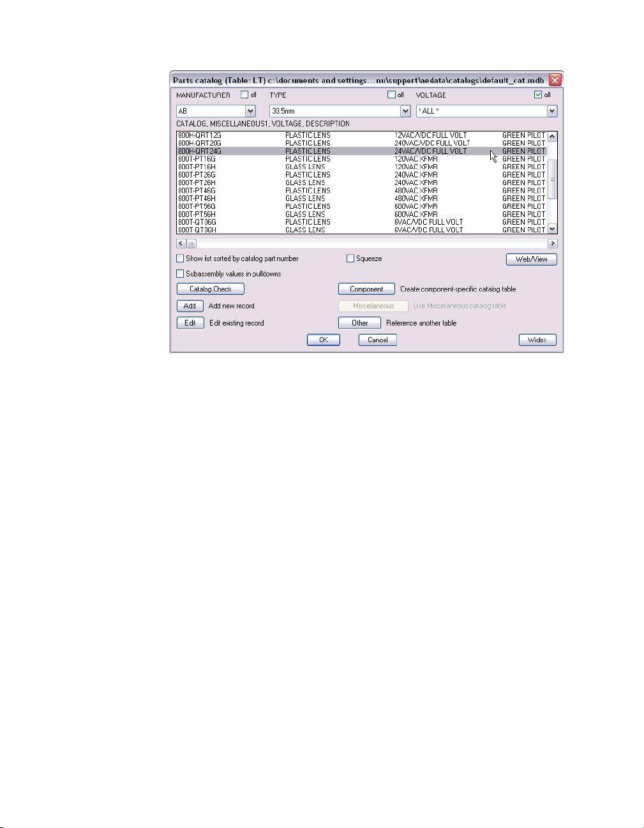The width and height of the screenshot is (644, 828).
Task: Confirm with the OK button
Action: point(324,340)
